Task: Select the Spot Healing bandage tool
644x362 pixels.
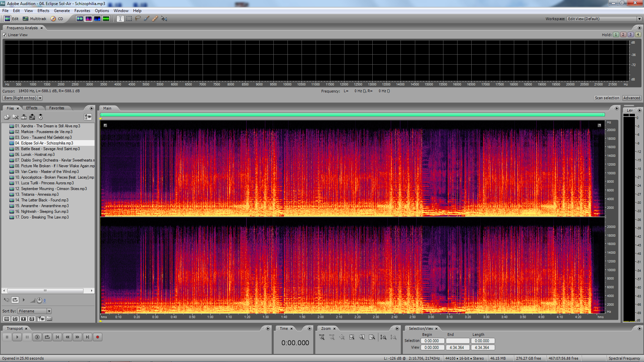Action: click(x=155, y=18)
